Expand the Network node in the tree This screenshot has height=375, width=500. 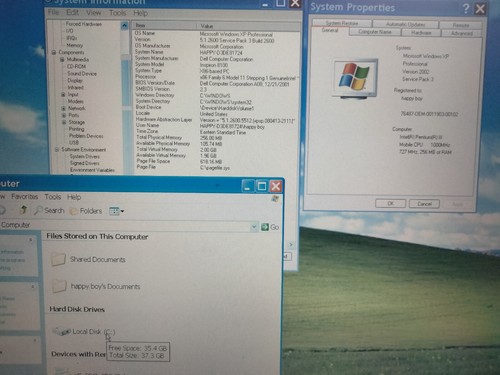(63, 108)
